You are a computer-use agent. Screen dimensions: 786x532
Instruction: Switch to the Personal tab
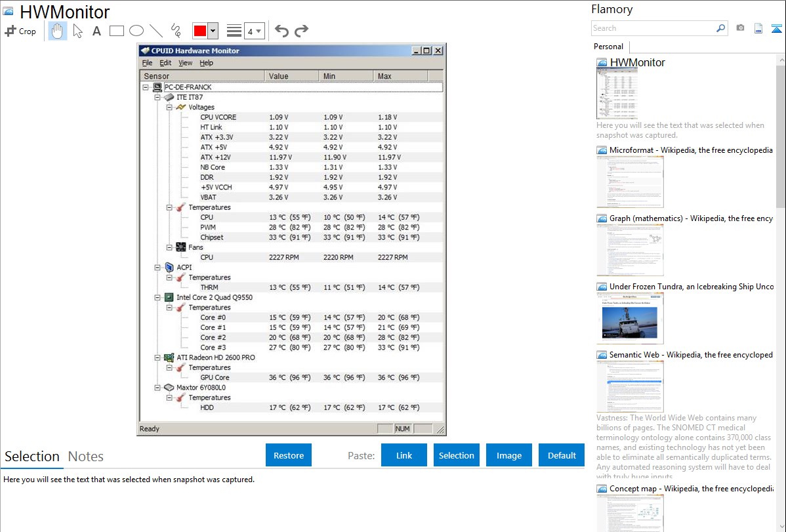coord(609,47)
